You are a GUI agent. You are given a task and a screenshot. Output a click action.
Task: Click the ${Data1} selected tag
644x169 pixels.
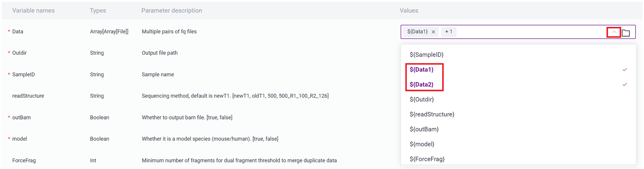(x=417, y=32)
